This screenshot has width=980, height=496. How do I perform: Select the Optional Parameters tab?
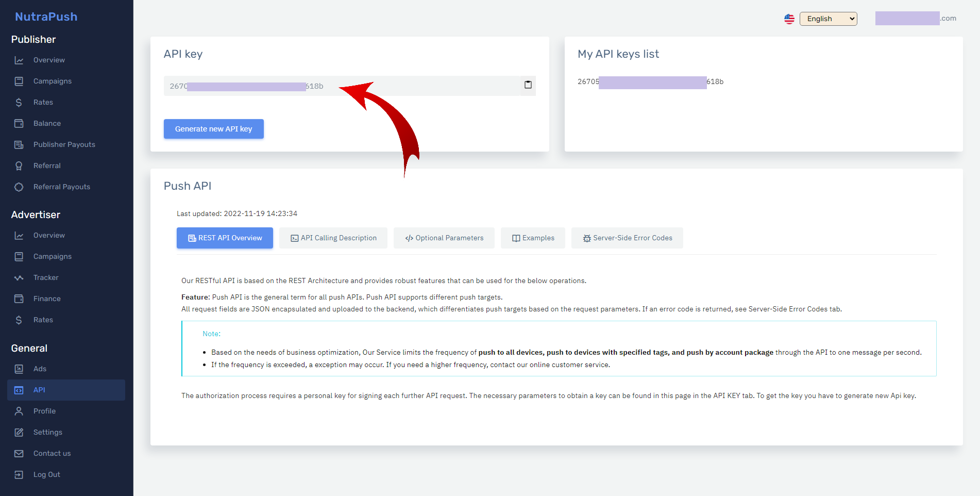click(x=444, y=238)
